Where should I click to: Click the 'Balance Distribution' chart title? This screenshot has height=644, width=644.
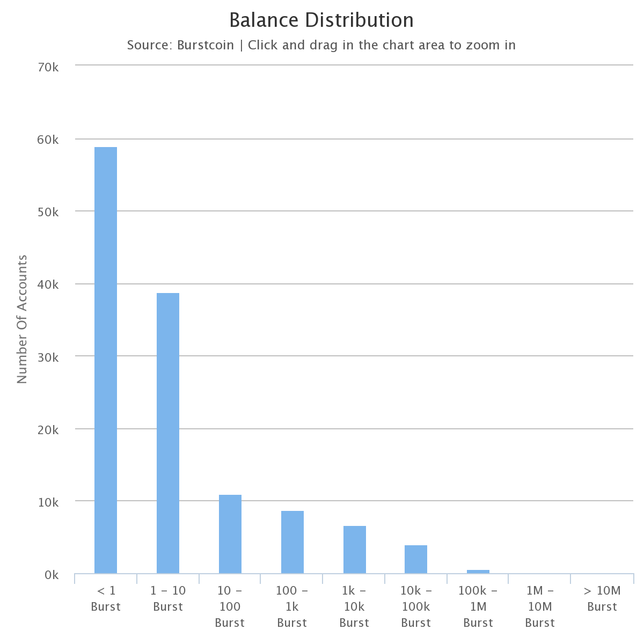[321, 20]
